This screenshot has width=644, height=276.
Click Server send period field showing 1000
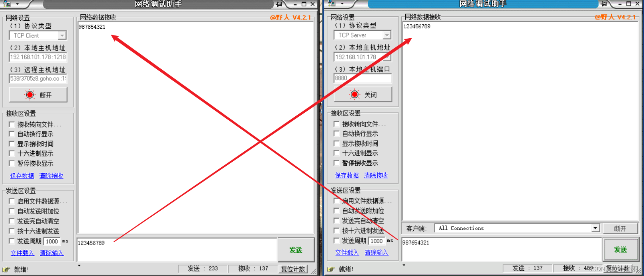(x=376, y=241)
